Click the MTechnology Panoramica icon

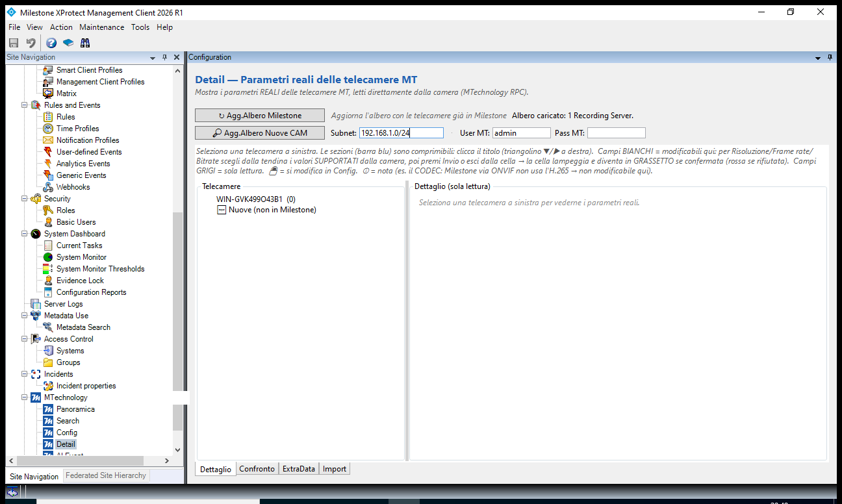48,409
